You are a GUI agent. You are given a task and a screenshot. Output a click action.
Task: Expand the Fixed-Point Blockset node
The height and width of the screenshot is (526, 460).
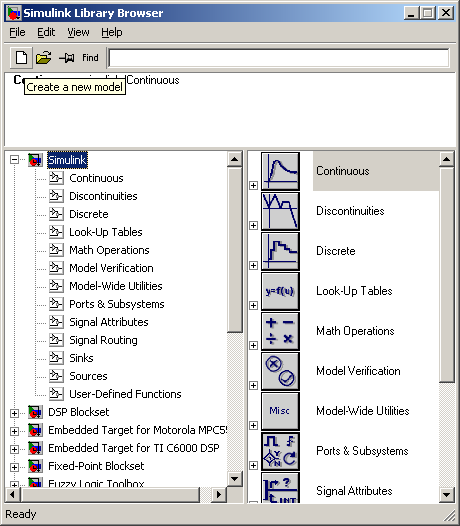pos(14,467)
